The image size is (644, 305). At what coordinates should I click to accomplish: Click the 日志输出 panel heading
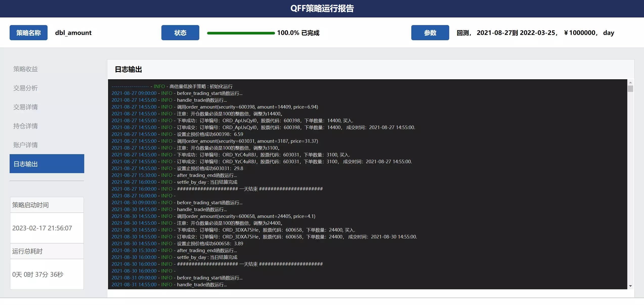128,69
